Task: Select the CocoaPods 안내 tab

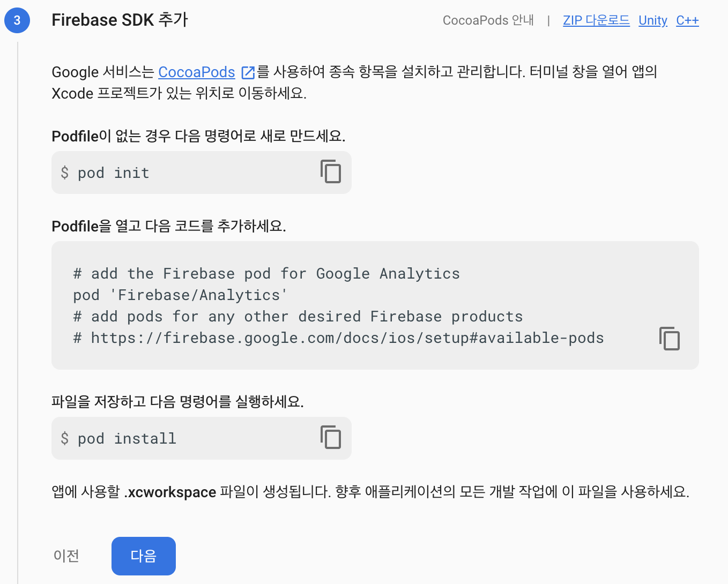Action: tap(488, 20)
